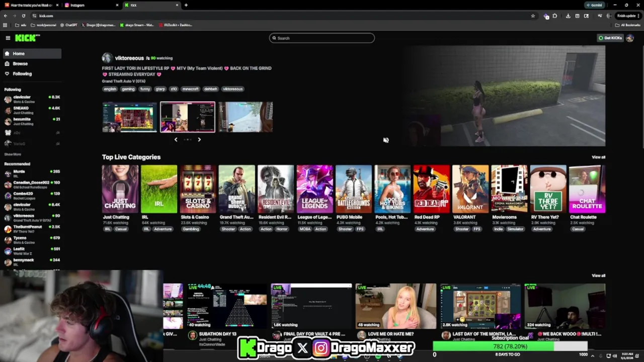Open the work/personal bookmarks folder
The width and height of the screenshot is (644, 362).
44,25
